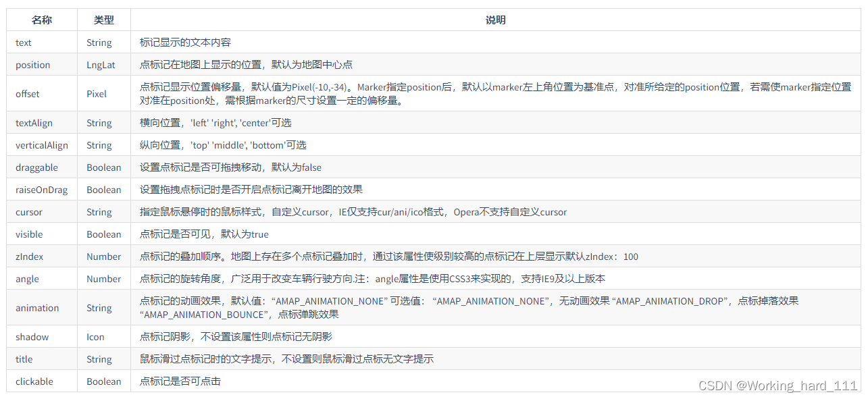This screenshot has width=868, height=399.
Task: Click the "类型" column header
Action: click(x=103, y=20)
